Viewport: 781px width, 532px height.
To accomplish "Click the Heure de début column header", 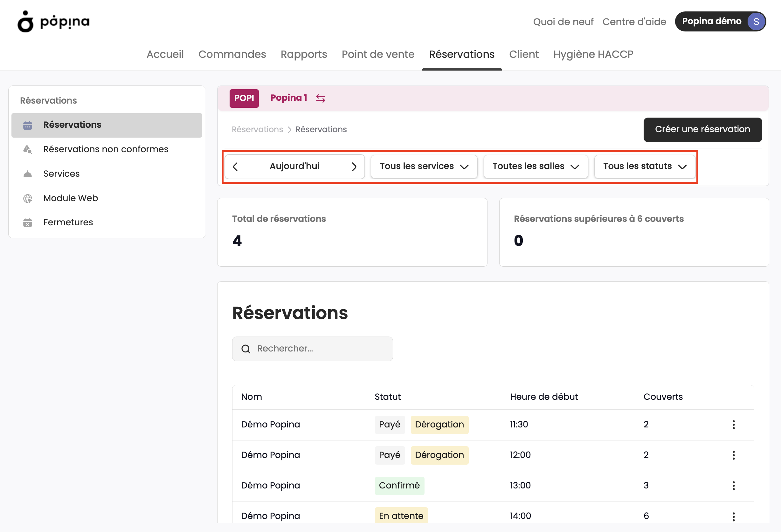I will point(544,397).
